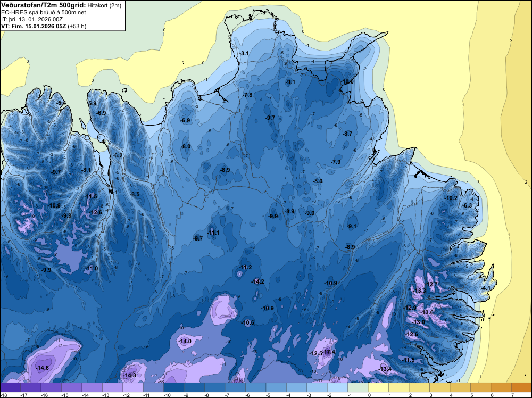Click the 7 label on the color scale
This screenshot has width=532, height=398.
[x=512, y=395]
